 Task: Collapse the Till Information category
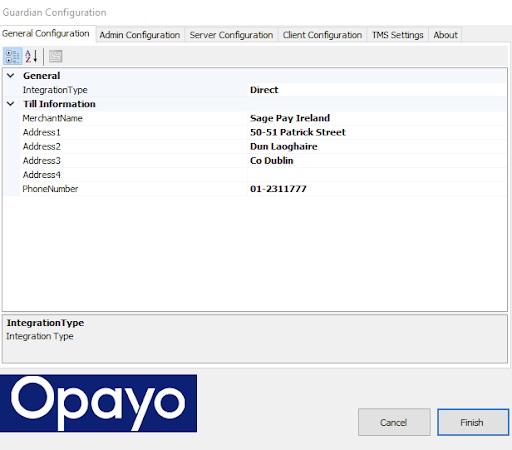pyautogui.click(x=11, y=104)
